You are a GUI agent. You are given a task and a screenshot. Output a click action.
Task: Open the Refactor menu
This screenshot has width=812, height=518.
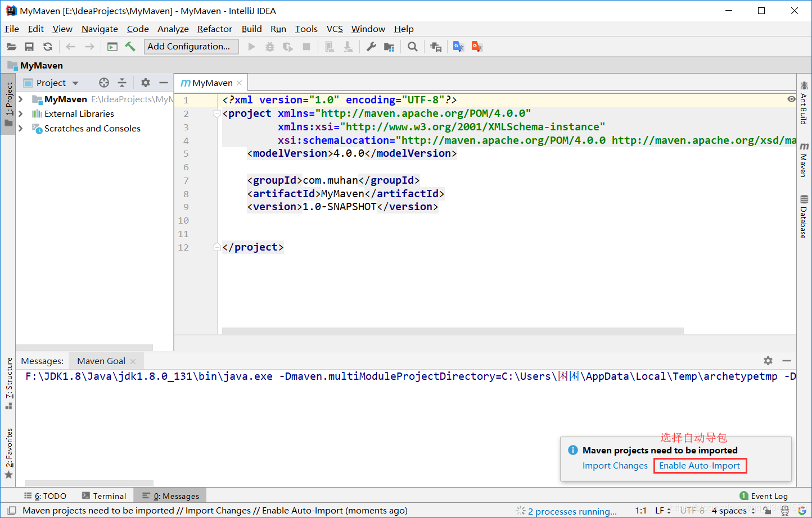point(215,29)
